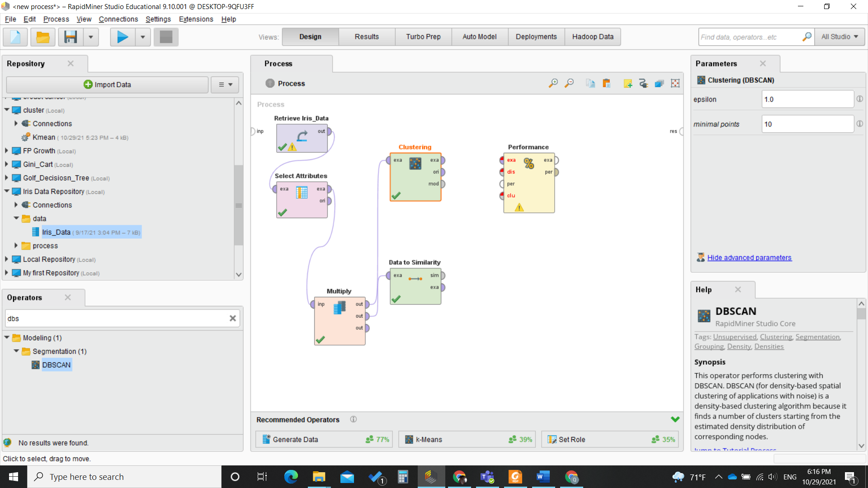Open a process with the folder icon

tap(43, 37)
